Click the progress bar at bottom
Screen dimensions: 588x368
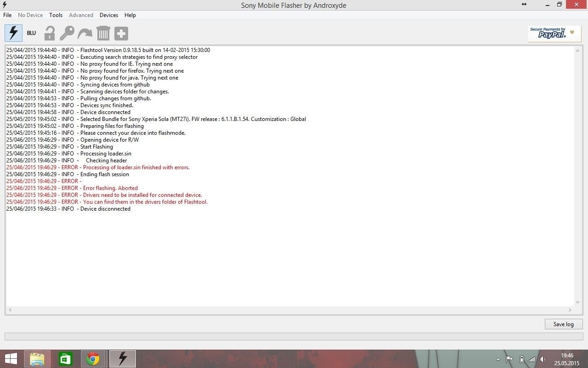(x=294, y=337)
